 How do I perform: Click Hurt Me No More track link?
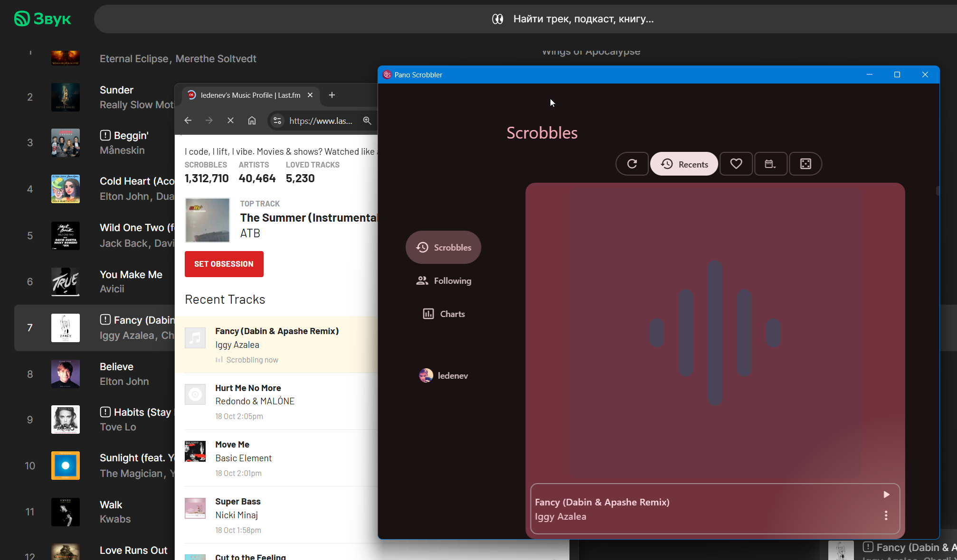pos(248,388)
